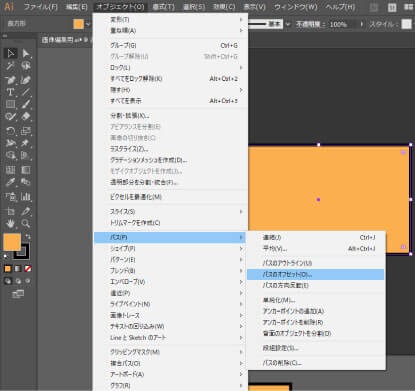Choose パスのアウトライン(U) in the submenu

coord(315,263)
